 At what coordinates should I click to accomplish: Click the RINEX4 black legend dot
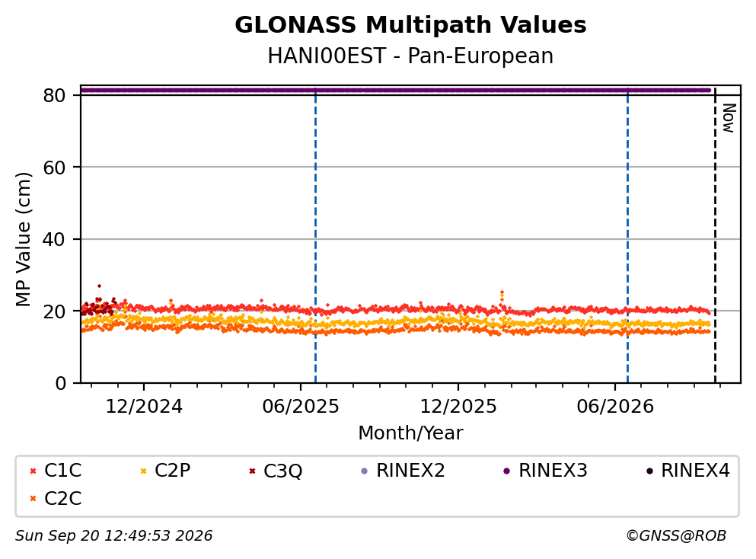coord(649,471)
